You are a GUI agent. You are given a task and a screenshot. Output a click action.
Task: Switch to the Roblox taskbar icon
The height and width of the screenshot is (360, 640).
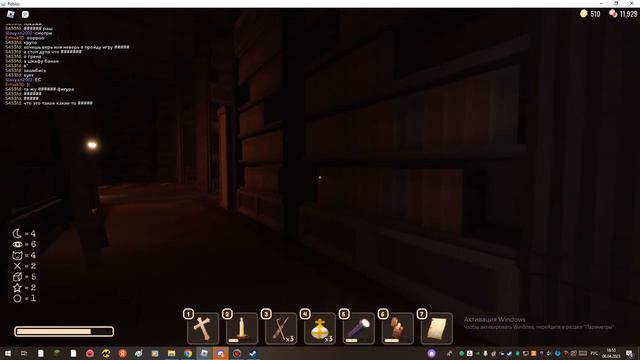pyautogui.click(x=204, y=353)
